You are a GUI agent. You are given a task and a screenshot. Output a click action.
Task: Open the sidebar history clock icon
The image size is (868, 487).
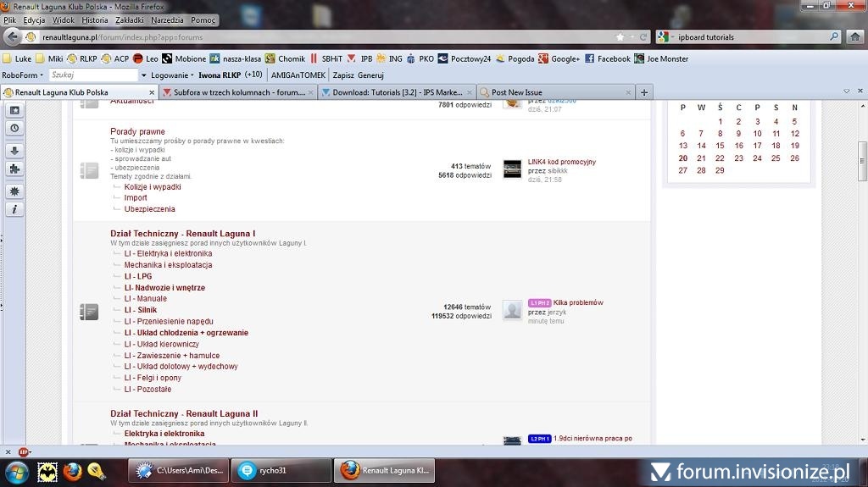(14, 129)
